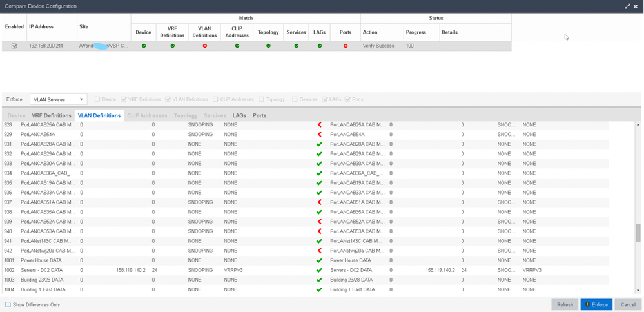Click the Refresh button
The width and height of the screenshot is (644, 312).
tap(565, 304)
